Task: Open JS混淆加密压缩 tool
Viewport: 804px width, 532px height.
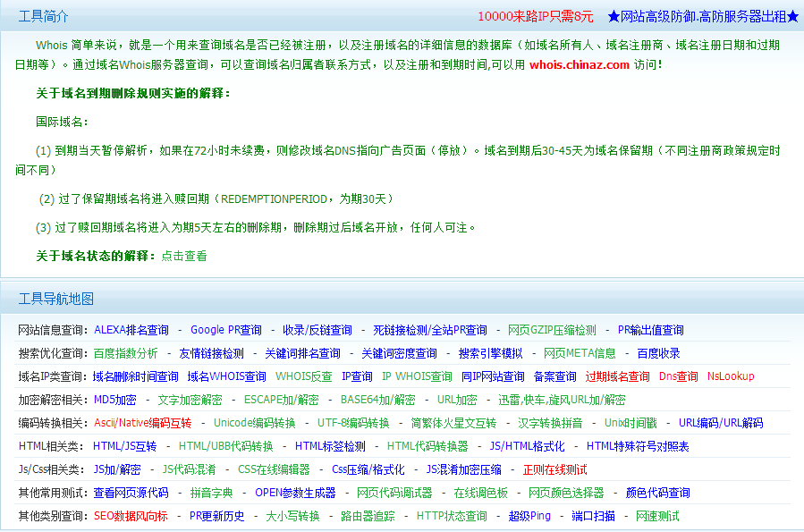Action: pos(464,469)
